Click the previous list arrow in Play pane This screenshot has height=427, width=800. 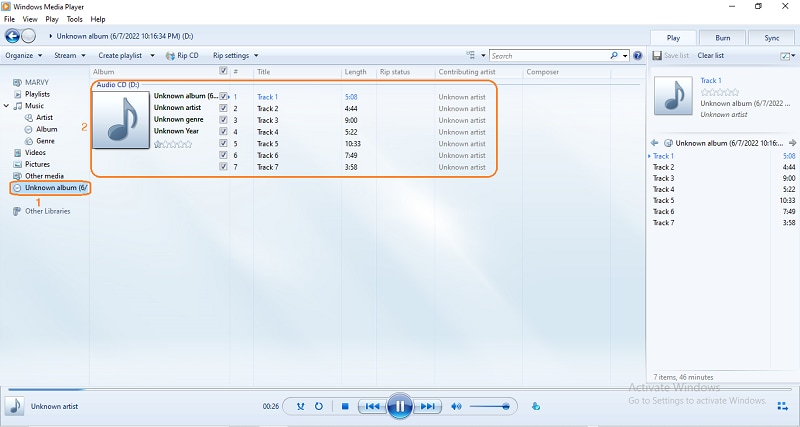coord(655,143)
